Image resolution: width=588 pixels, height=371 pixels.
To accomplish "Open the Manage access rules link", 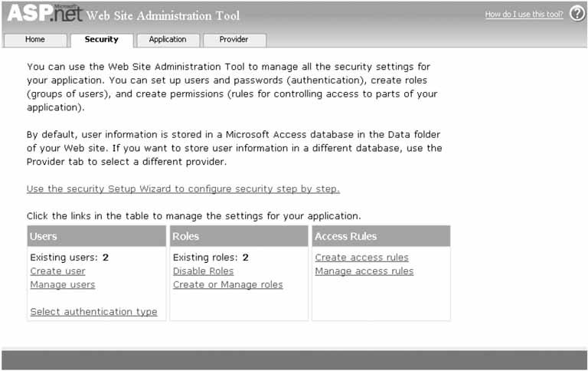I will click(x=364, y=271).
